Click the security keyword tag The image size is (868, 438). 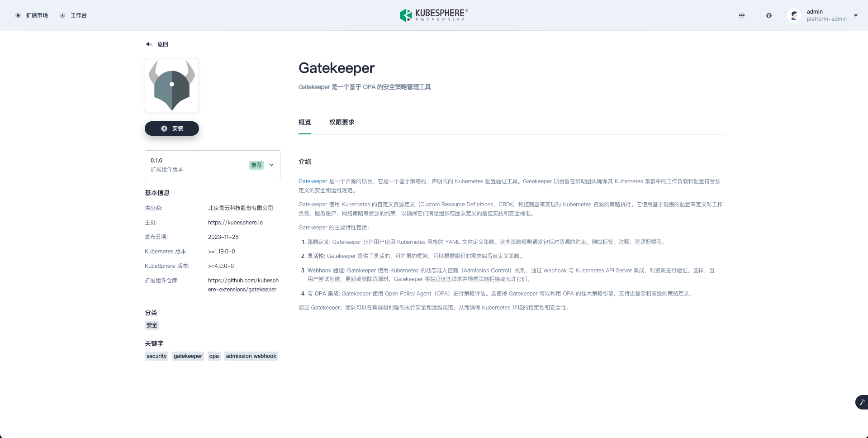point(157,356)
